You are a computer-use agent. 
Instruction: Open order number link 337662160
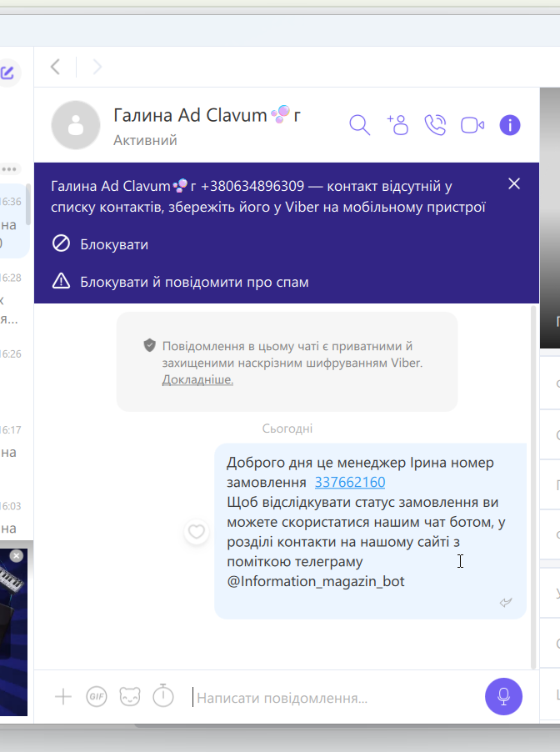pos(350,482)
